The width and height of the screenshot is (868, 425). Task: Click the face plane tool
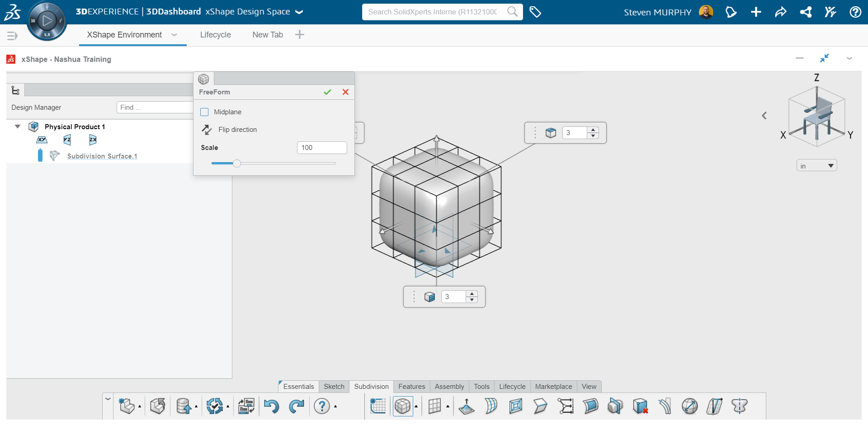(540, 406)
